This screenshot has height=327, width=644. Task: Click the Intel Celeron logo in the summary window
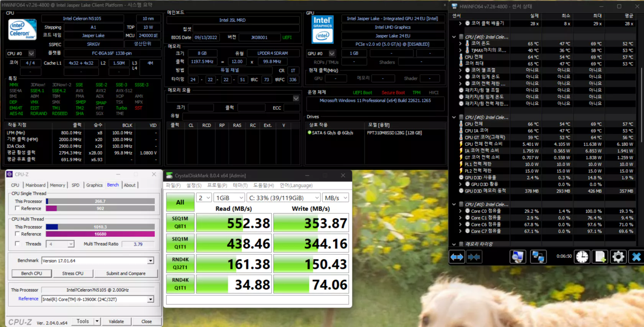(22, 30)
